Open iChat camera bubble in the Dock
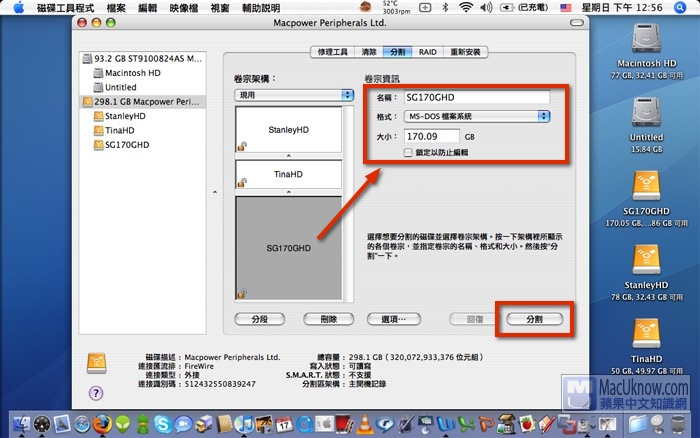The image size is (700, 438). tap(183, 424)
